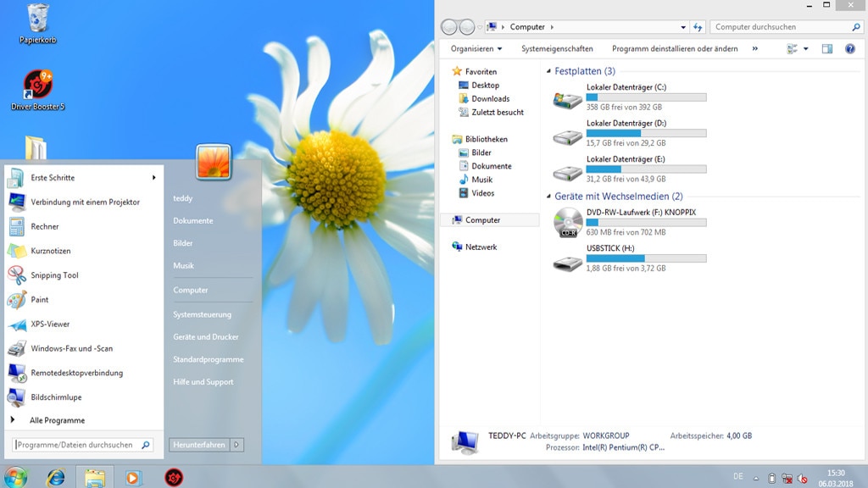868x488 pixels.
Task: Expand hidden icons in the system tray
Action: coord(756,479)
